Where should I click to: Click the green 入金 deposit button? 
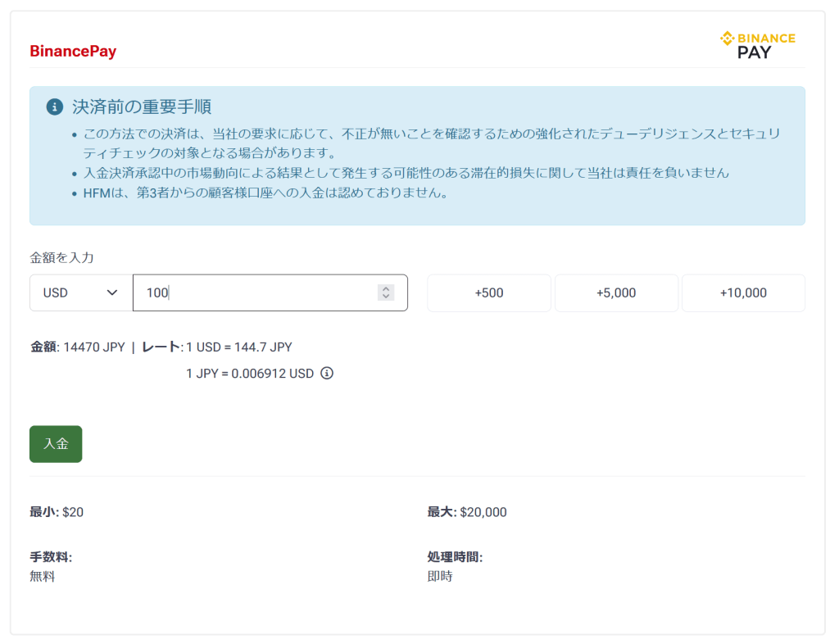point(56,444)
